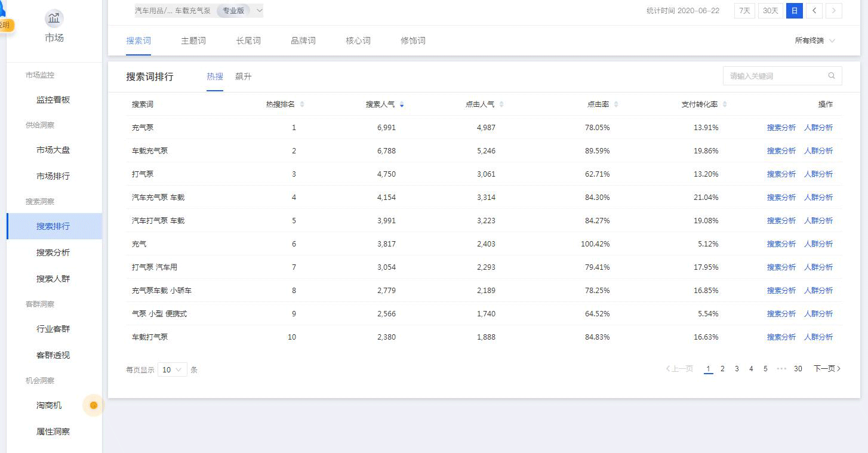Viewport: 868px width, 453px height.
Task: Sort table by 点击率 column arrows
Action: coord(616,104)
